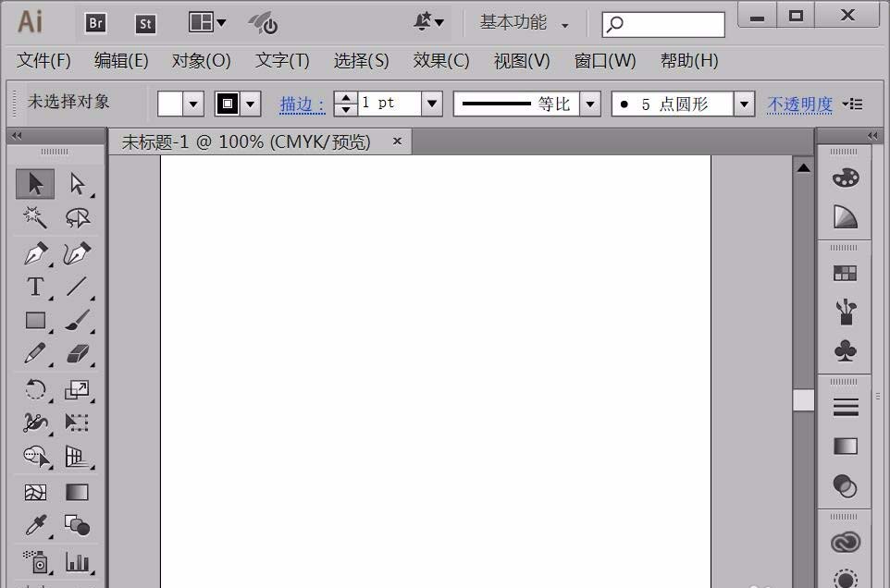Open the arrange documents layout dropdown

pyautogui.click(x=207, y=23)
